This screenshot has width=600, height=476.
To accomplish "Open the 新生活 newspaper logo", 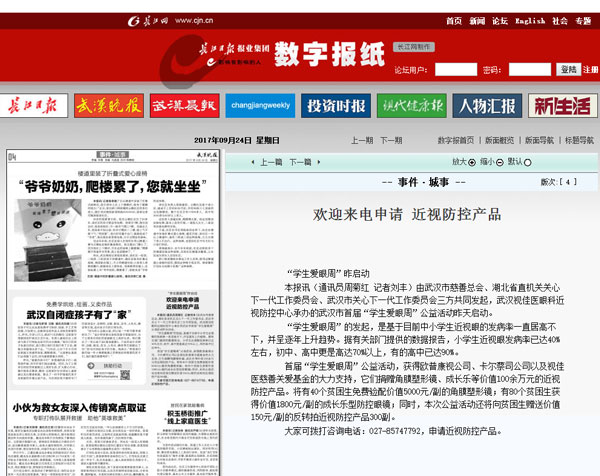I will click(562, 106).
